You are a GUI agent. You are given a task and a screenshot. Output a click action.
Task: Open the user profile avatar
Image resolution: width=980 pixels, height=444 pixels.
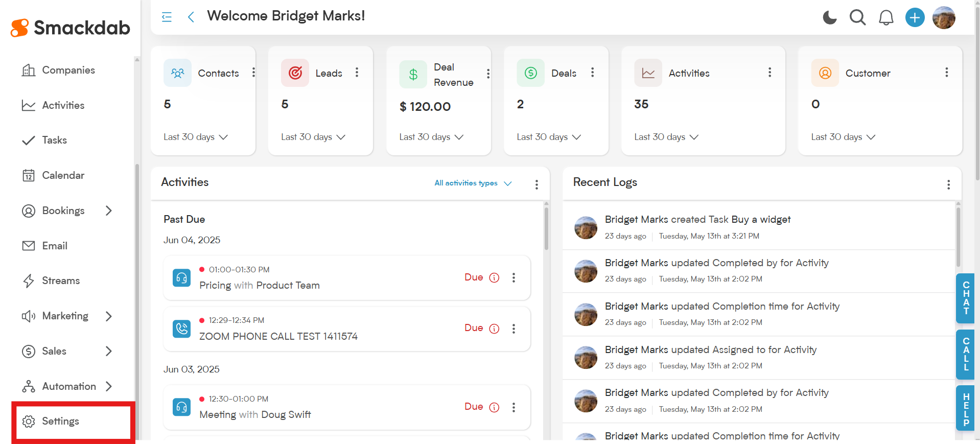[944, 18]
